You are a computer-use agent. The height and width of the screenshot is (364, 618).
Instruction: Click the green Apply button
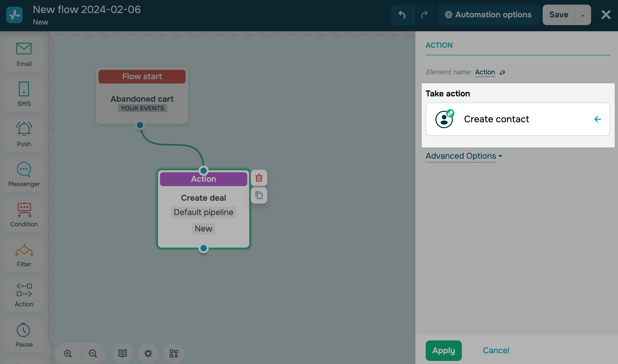click(x=443, y=350)
